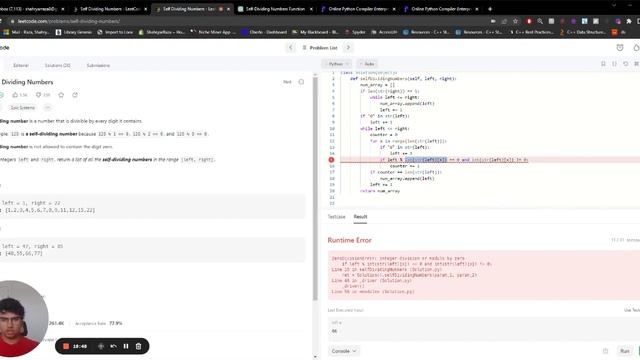This screenshot has height=360, width=640.
Task: Open the Auto dropdown in editor
Action: (x=367, y=64)
